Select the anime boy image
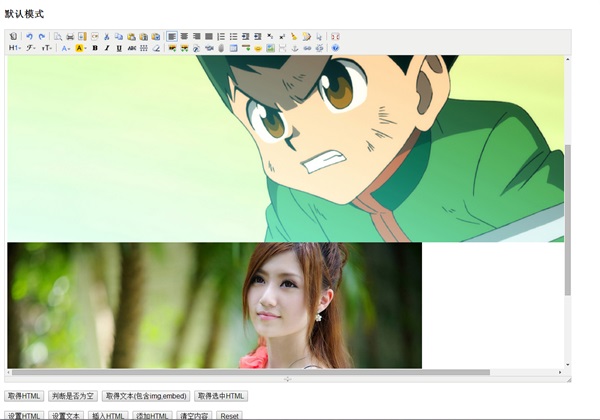The width and height of the screenshot is (600, 420). (285, 148)
